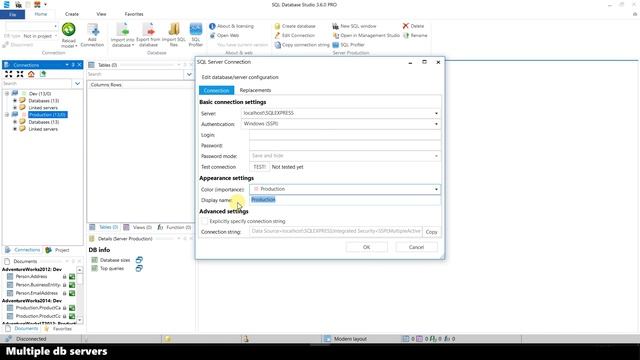Click Cancel in SQL Server Connection dialog
This screenshot has height=360, width=640.
click(x=416, y=247)
